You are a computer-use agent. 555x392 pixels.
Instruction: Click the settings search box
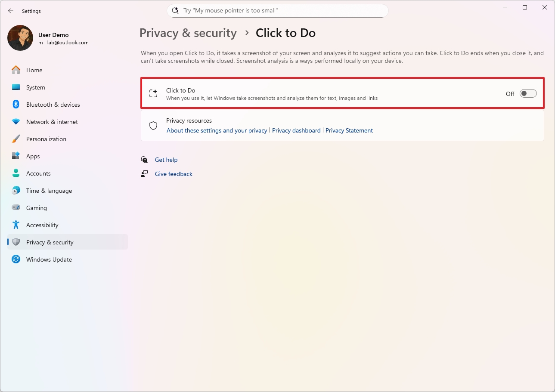(x=277, y=10)
